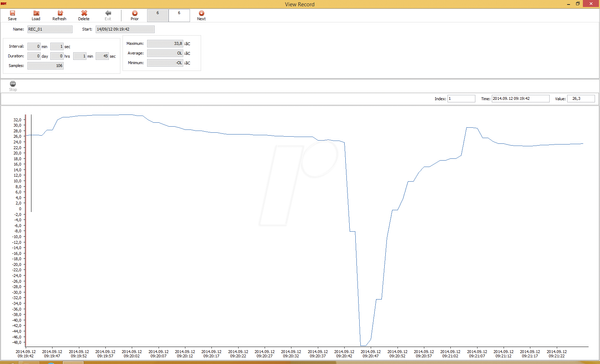600x364 pixels.
Task: Click the Time field above the chart
Action: (x=520, y=99)
